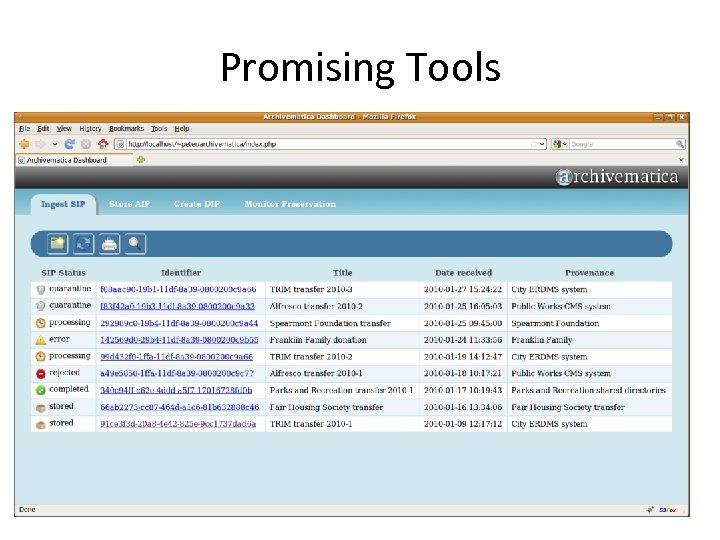Switch to the Store AIP tab
The height and width of the screenshot is (540, 720).
click(129, 204)
